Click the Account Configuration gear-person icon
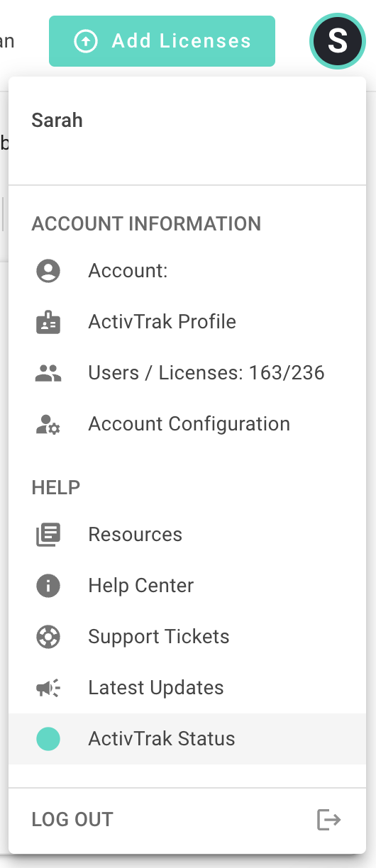Viewport: 376px width, 868px height. click(x=48, y=424)
